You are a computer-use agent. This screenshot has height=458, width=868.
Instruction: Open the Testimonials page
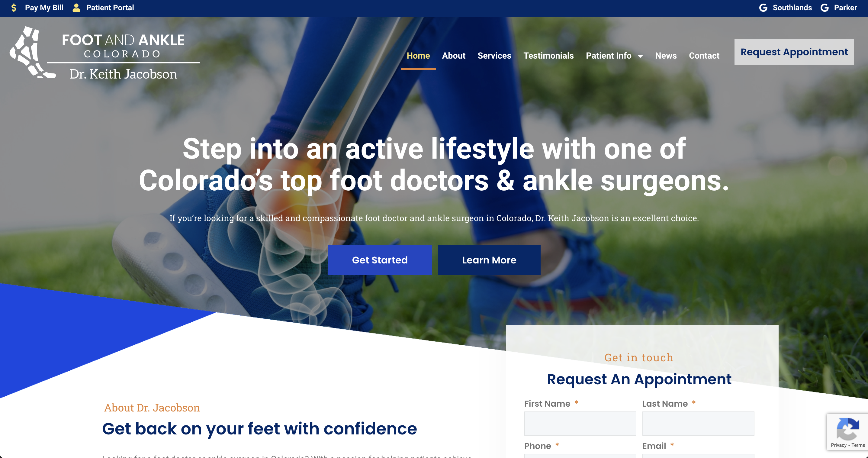pyautogui.click(x=548, y=56)
